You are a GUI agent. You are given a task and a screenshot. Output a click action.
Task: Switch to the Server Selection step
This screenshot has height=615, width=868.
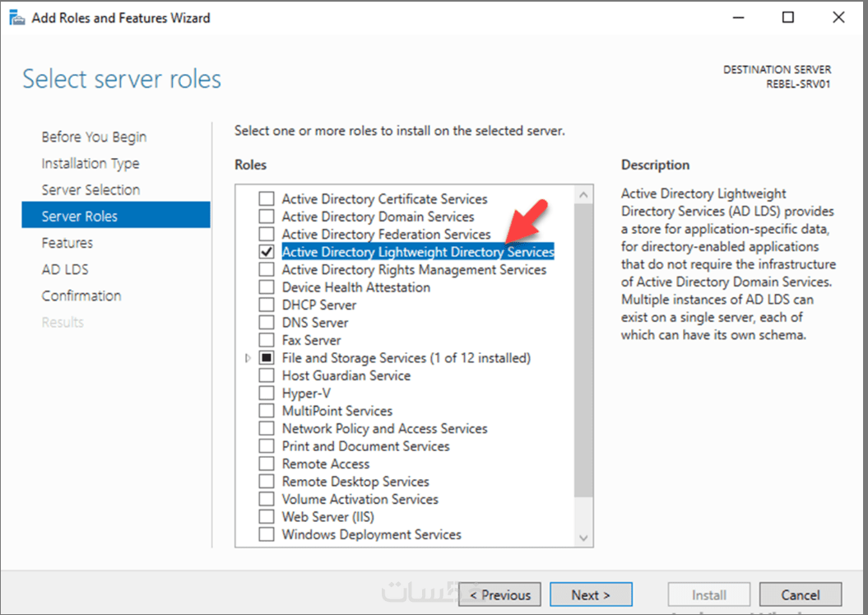(91, 189)
